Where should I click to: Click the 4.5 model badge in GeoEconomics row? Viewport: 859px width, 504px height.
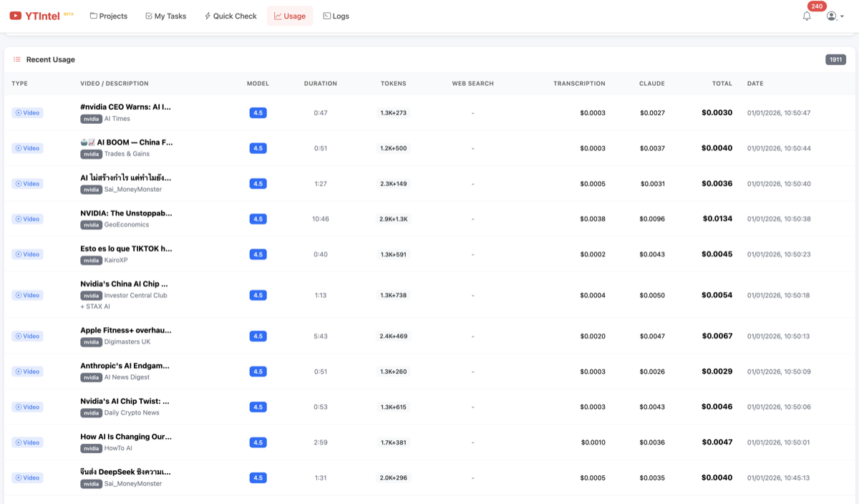pos(258,219)
